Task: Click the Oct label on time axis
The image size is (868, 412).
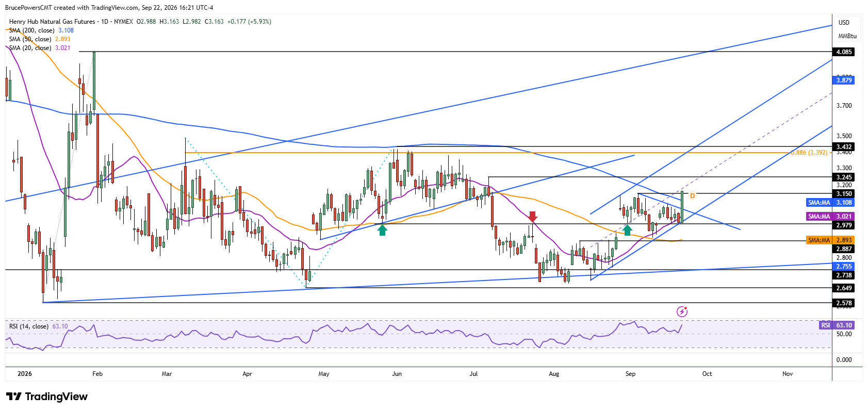Action: coord(707,374)
